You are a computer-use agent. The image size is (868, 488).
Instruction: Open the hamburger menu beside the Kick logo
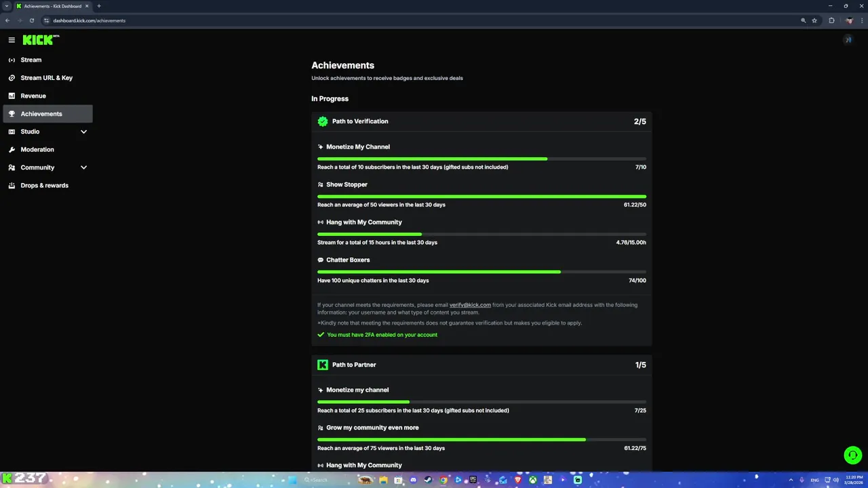pos(12,40)
